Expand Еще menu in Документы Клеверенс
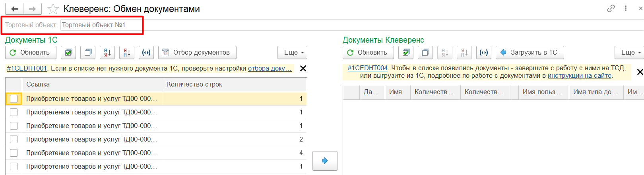 click(x=629, y=53)
